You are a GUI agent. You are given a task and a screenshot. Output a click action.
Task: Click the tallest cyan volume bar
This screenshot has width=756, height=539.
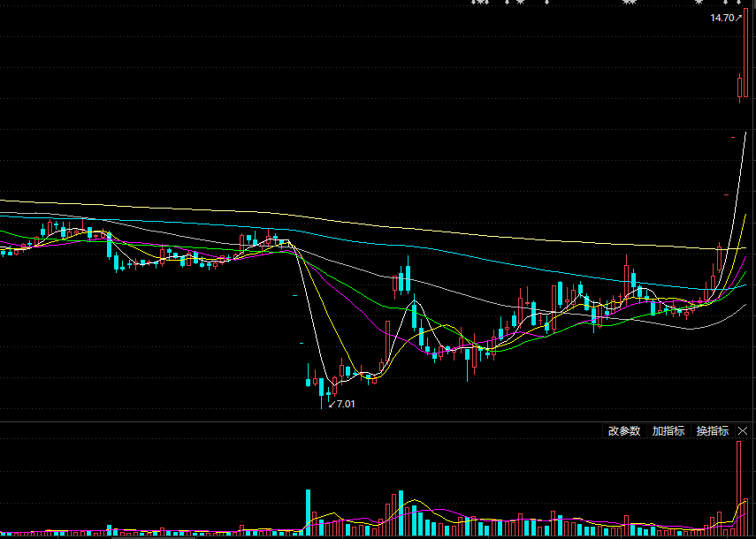coord(309,512)
